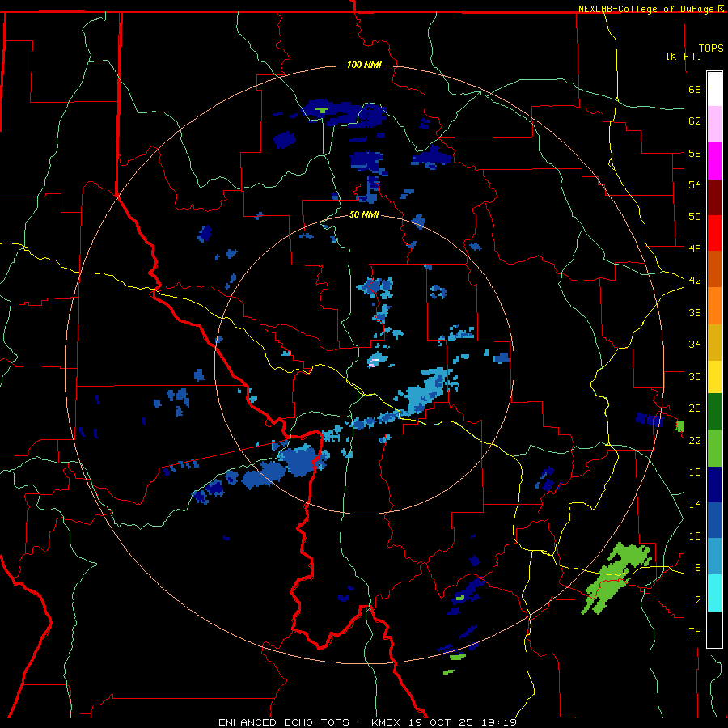Select the dark orange legend swatch
The image size is (728, 728).
[714, 269]
